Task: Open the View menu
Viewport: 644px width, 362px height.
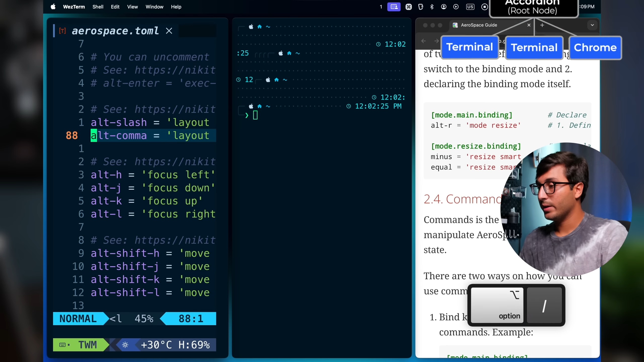Action: [x=132, y=7]
